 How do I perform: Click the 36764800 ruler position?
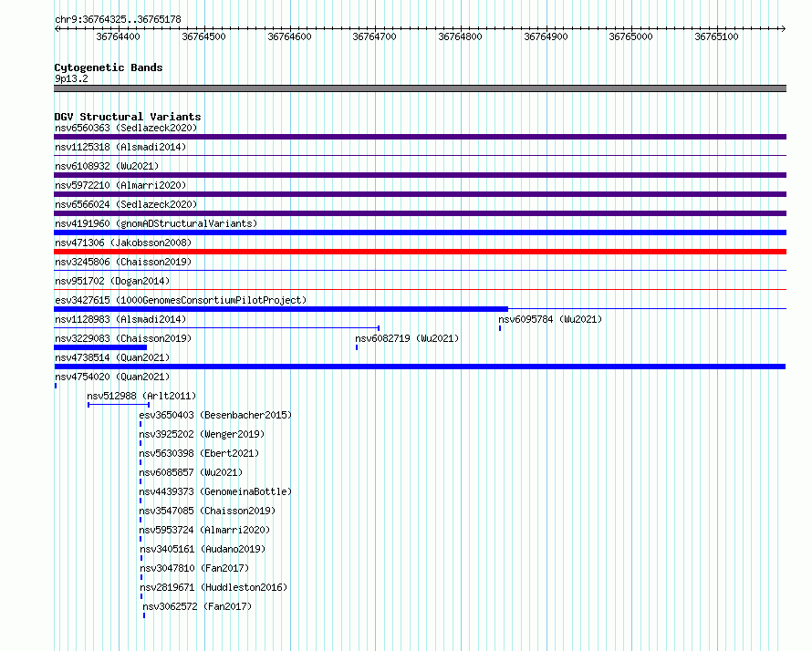pyautogui.click(x=460, y=36)
